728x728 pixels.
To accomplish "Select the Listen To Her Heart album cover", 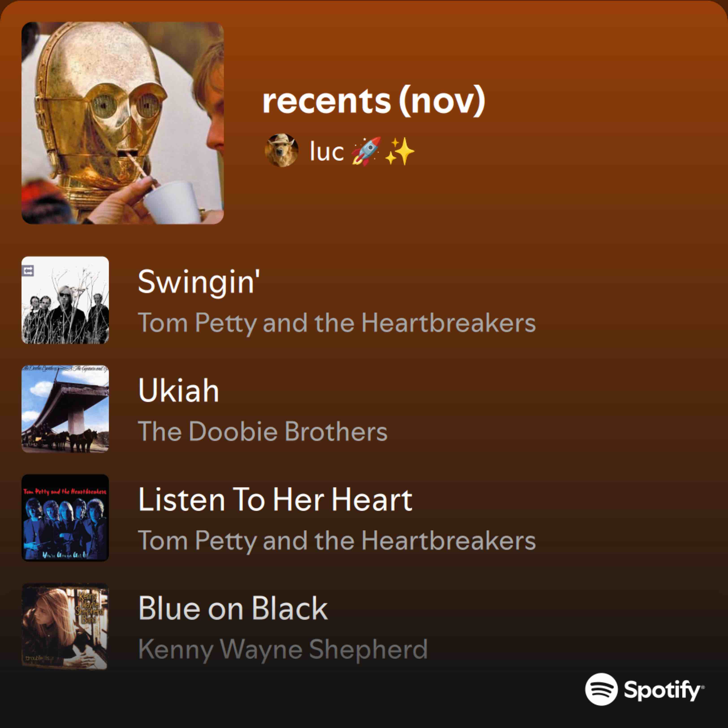I will 65,518.
